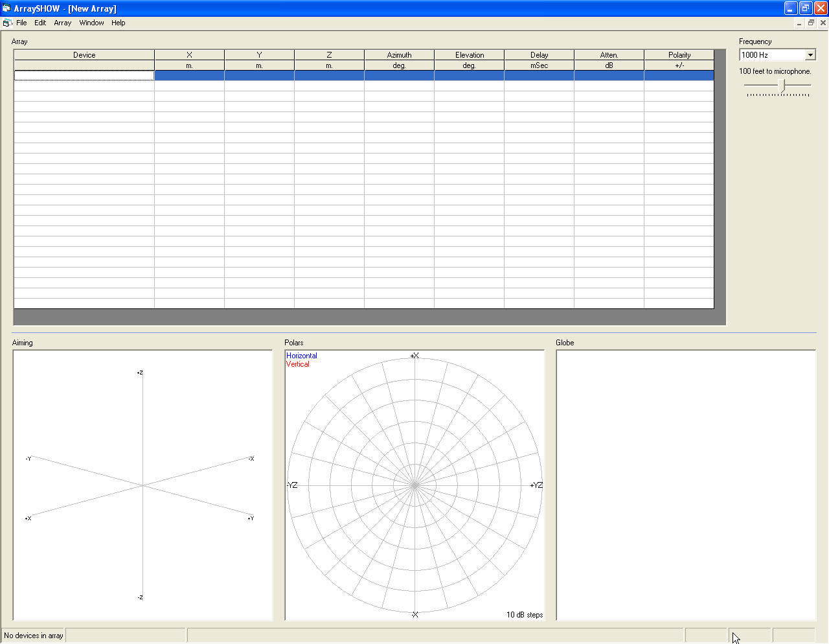Viewport: 829px width, 644px height.
Task: Open the Window menu
Action: [91, 23]
